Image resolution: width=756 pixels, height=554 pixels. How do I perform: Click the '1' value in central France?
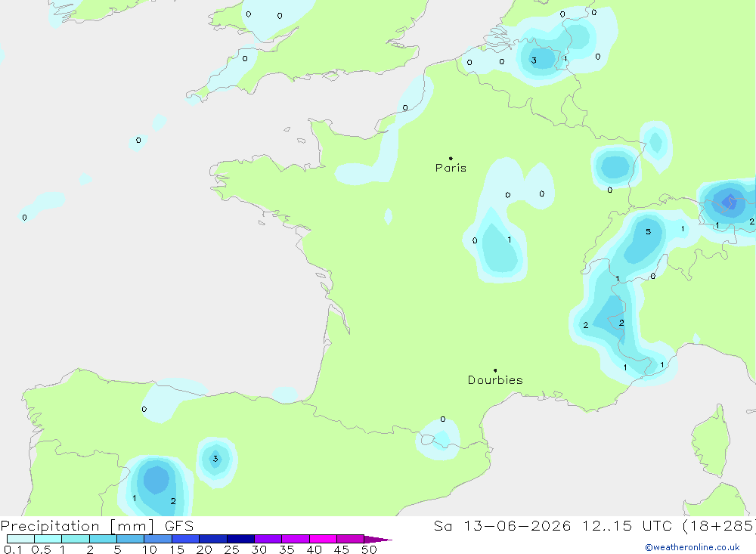click(509, 240)
